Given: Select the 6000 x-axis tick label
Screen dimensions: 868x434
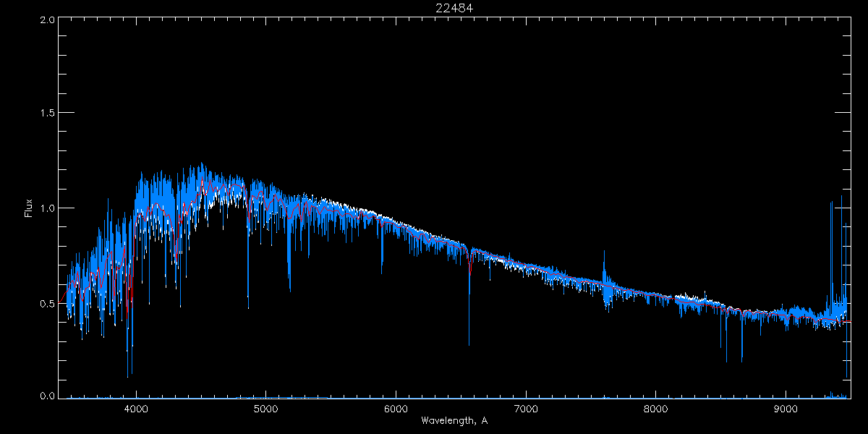Looking at the screenshot, I should tap(396, 409).
